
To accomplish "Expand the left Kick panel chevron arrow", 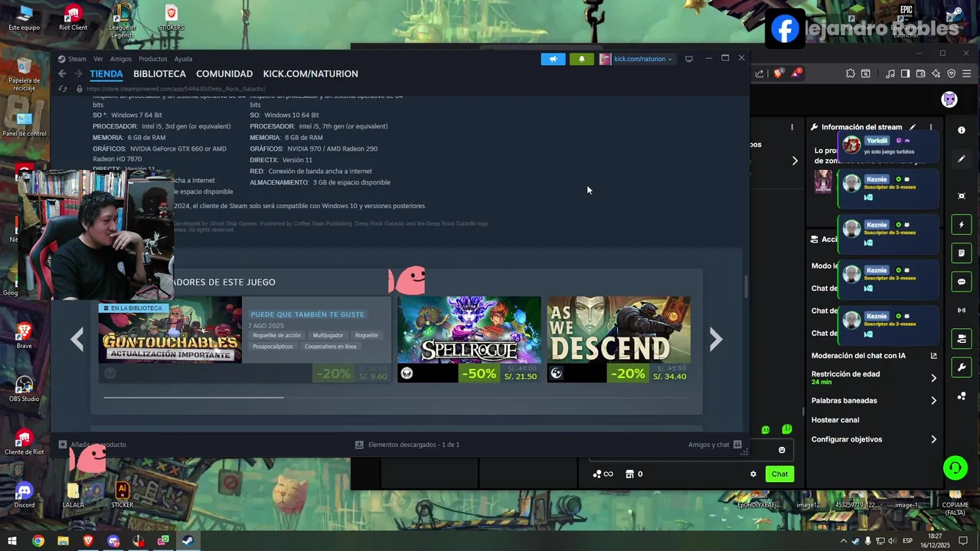I will tap(795, 161).
